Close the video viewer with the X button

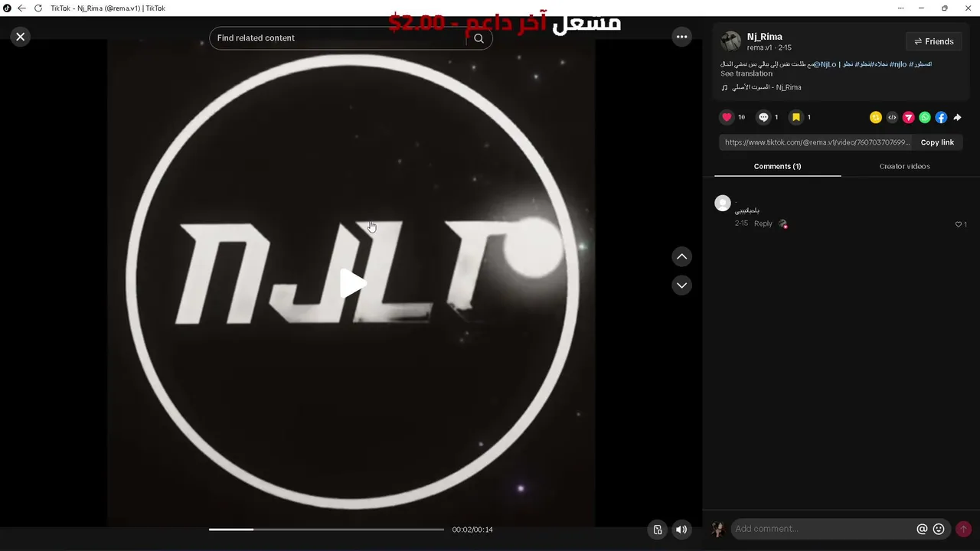coord(21,37)
